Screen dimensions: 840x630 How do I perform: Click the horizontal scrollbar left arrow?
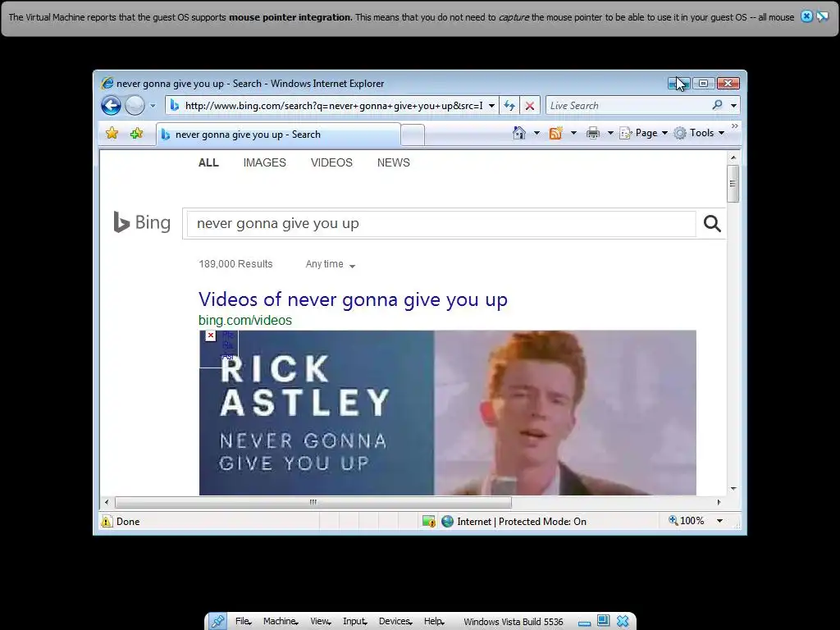point(107,502)
